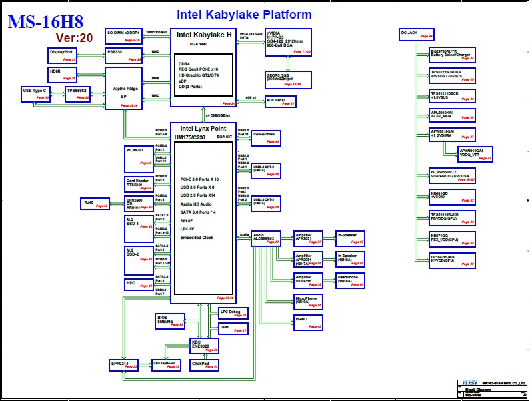The image size is (532, 401).
Task: Select the TPM block
Action: tap(233, 329)
